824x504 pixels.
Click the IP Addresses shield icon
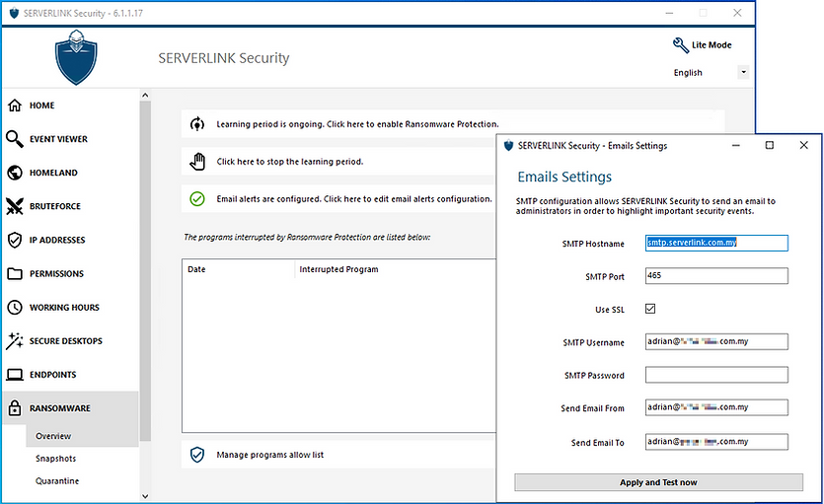[15, 240]
